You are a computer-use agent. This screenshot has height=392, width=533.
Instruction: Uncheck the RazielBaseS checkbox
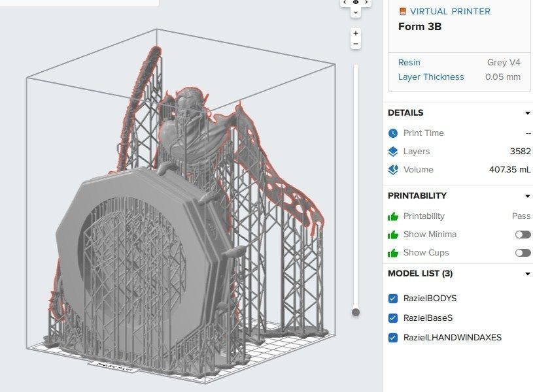(393, 318)
